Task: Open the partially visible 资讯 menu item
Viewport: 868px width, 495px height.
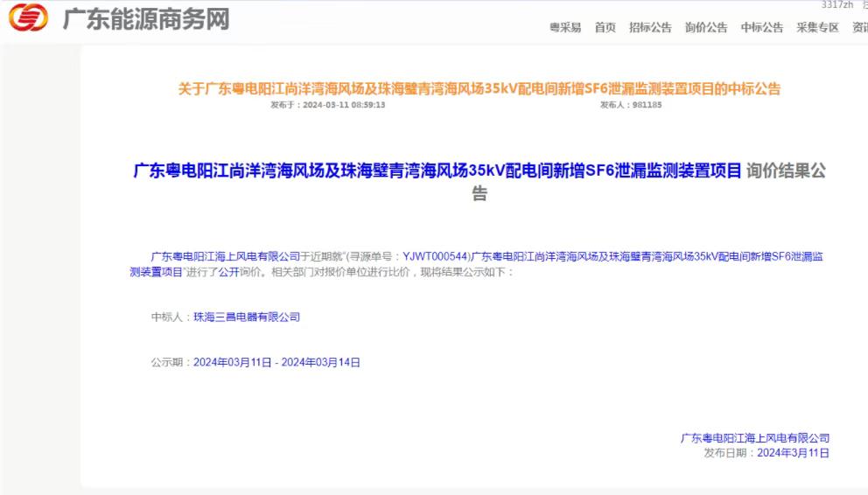Action: (859, 28)
